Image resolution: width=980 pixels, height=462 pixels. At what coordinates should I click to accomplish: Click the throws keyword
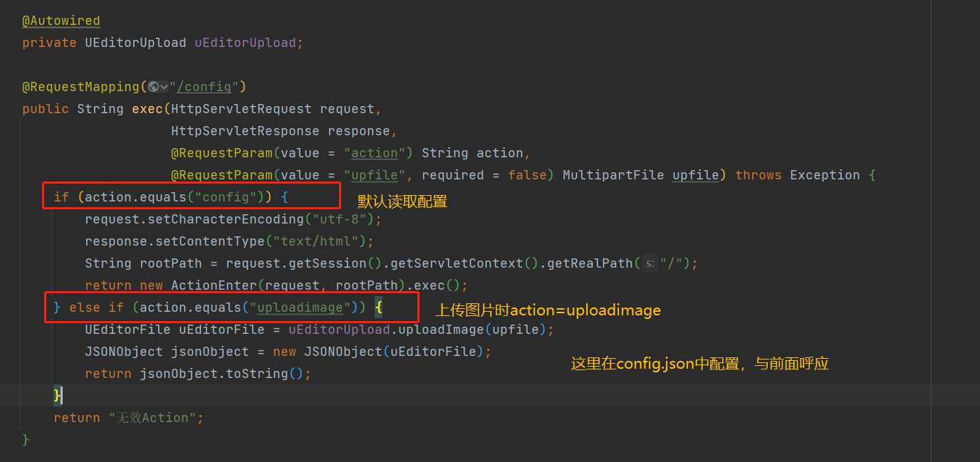point(759,175)
